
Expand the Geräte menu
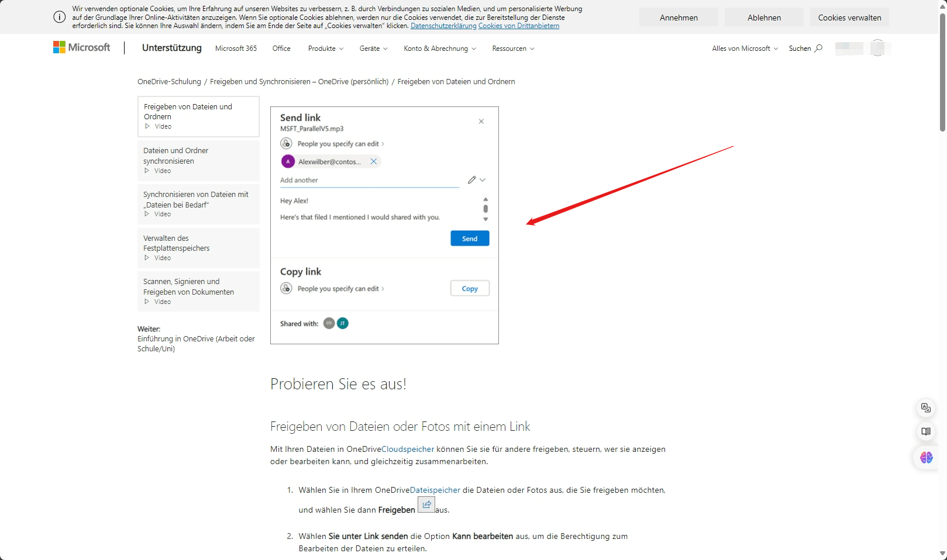[x=374, y=49]
